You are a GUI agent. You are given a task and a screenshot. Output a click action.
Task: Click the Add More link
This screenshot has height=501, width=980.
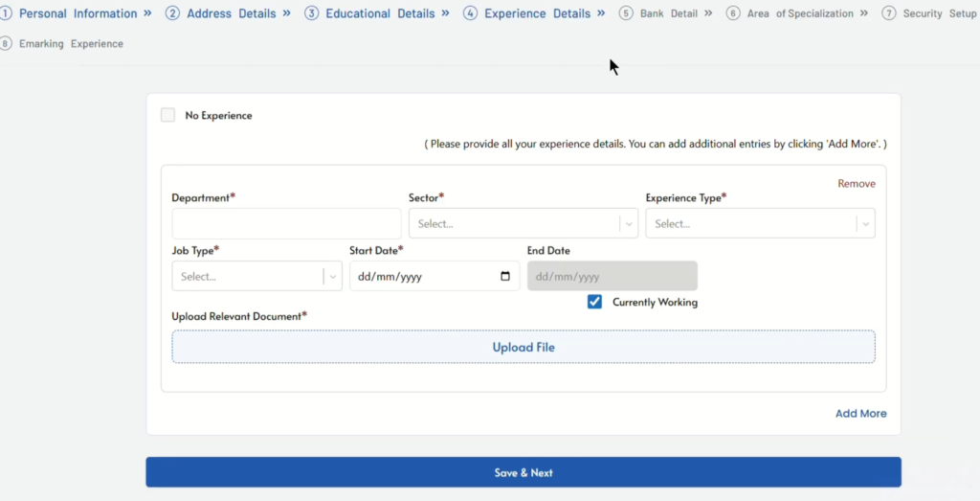pos(860,414)
